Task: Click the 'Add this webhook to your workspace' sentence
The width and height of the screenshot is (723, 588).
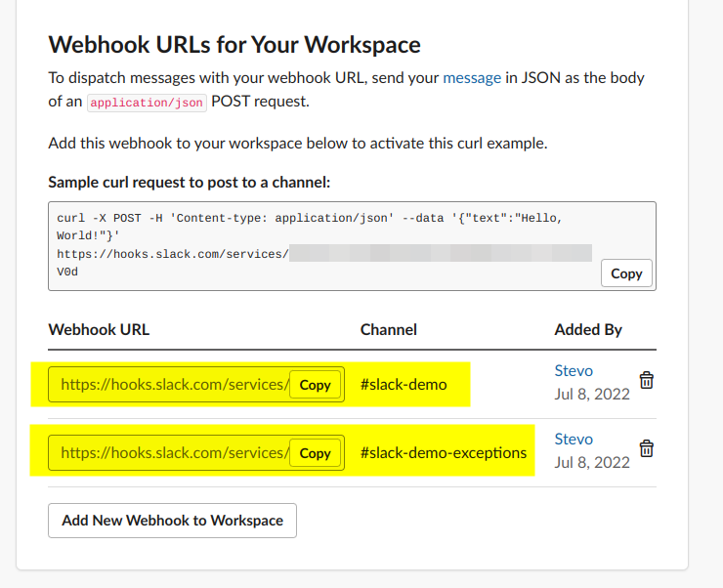Action: pos(298,144)
